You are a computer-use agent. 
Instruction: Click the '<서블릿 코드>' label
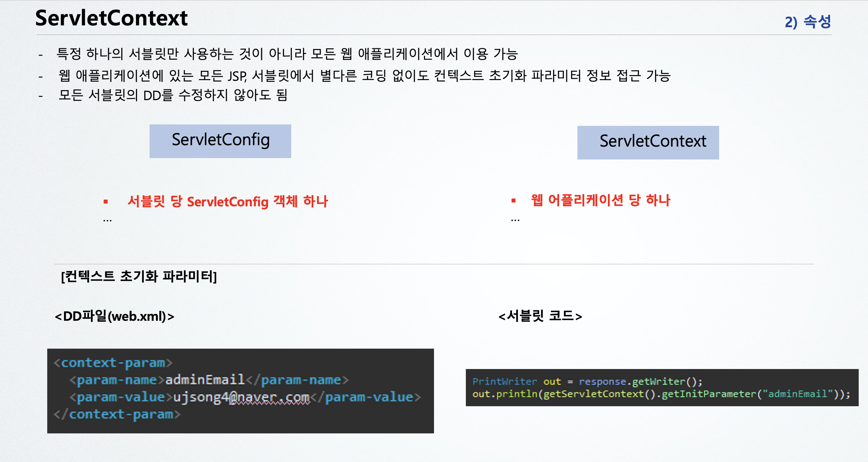[540, 316]
